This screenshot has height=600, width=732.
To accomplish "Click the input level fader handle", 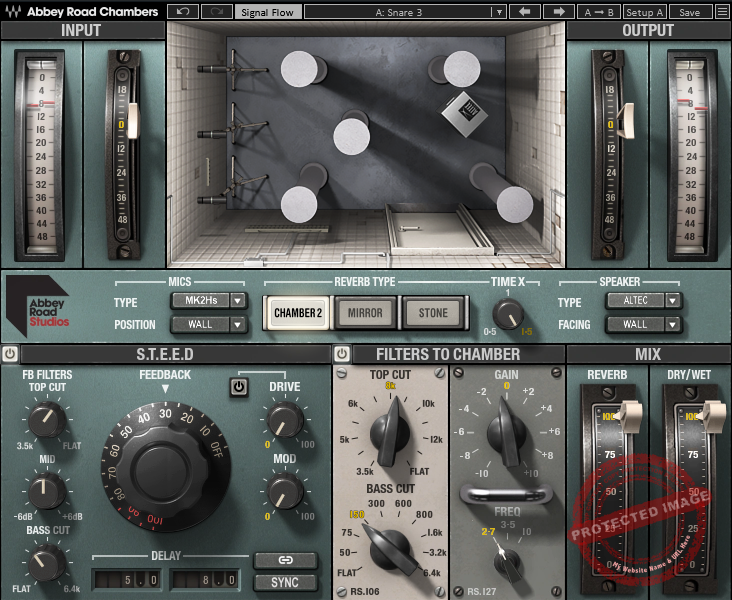I will click(133, 121).
